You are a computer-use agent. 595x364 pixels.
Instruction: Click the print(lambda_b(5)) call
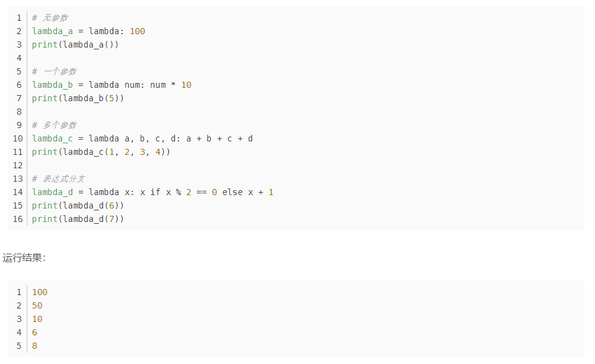[x=77, y=98]
